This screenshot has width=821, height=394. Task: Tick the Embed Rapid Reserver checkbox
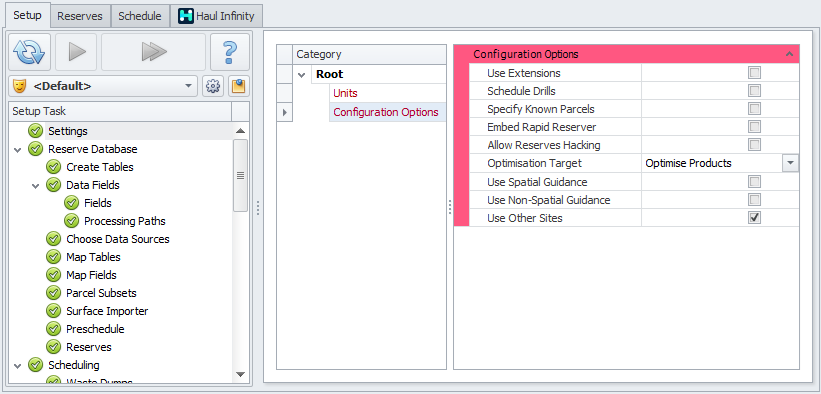click(755, 127)
